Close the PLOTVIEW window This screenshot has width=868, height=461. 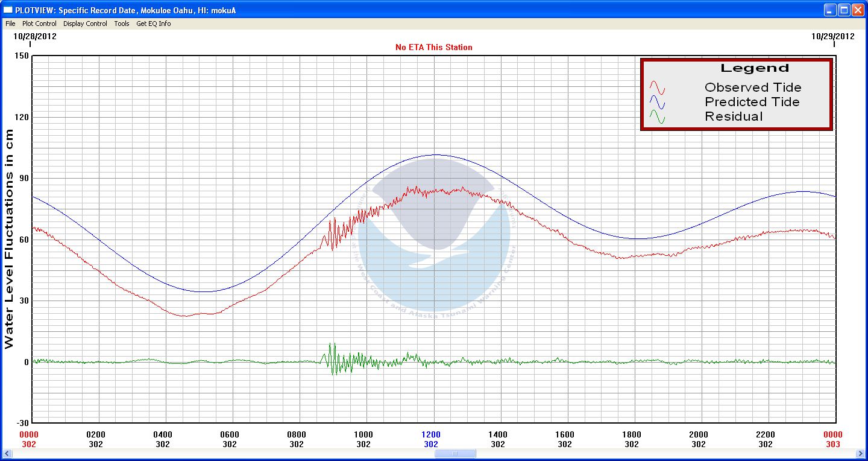coord(858,10)
